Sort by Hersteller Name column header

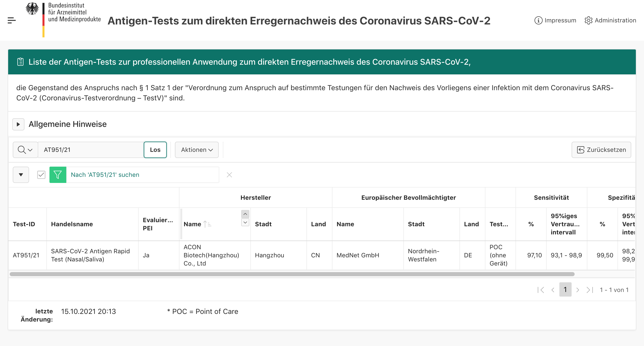pyautogui.click(x=192, y=224)
